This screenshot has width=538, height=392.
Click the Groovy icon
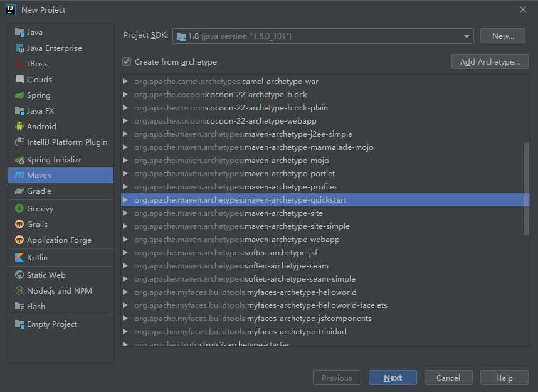tap(19, 209)
